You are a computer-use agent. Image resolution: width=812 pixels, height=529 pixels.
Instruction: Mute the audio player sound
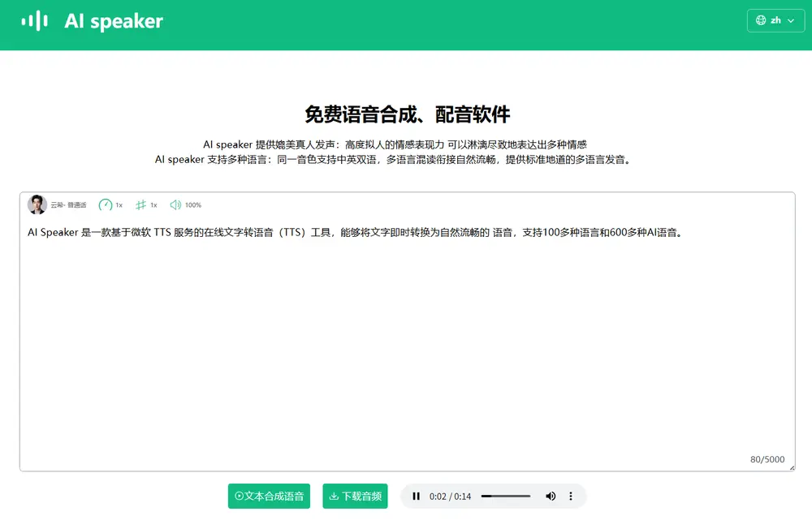point(551,497)
